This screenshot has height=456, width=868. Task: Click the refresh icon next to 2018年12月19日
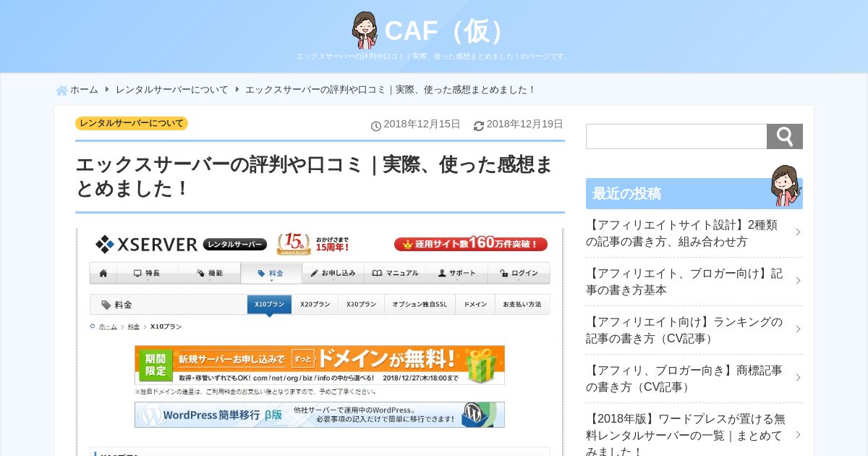(x=479, y=126)
